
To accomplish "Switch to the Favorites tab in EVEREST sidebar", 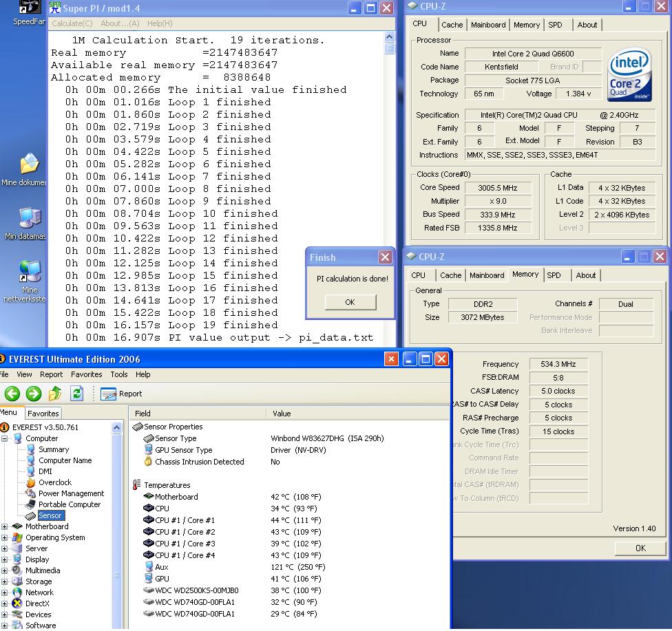I will point(43,414).
